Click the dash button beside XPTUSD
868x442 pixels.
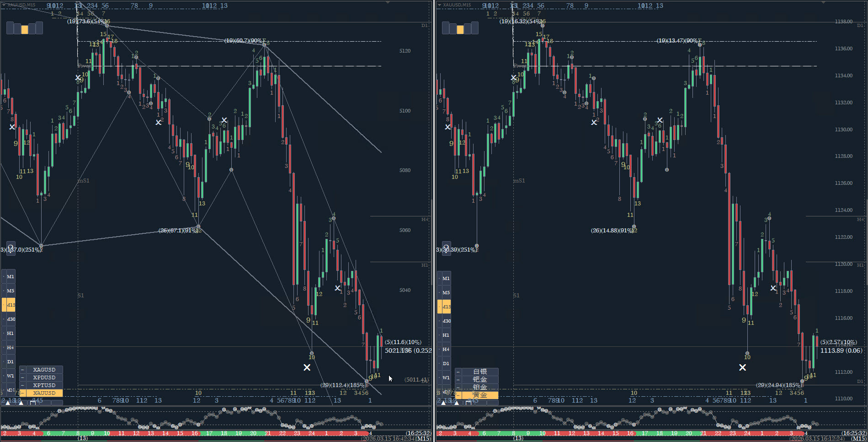click(x=22, y=385)
